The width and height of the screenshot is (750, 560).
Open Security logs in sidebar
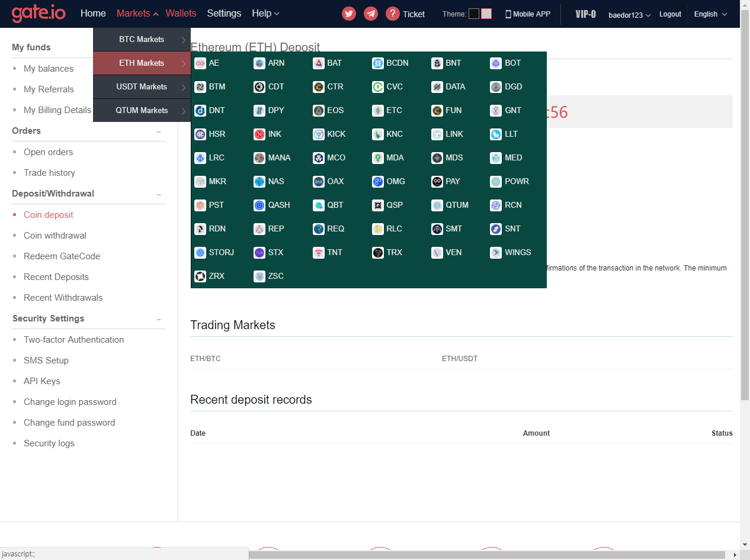click(49, 443)
